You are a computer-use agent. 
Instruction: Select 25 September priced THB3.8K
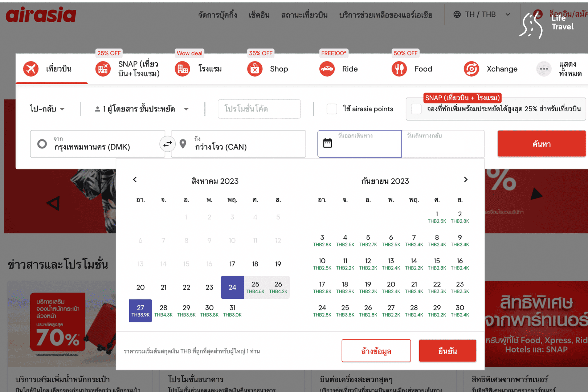tap(345, 311)
